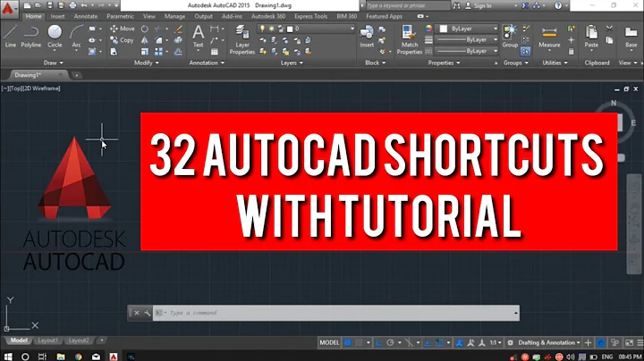The image size is (644, 361).
Task: Add a new drawing tab with plus button
Action: click(76, 75)
